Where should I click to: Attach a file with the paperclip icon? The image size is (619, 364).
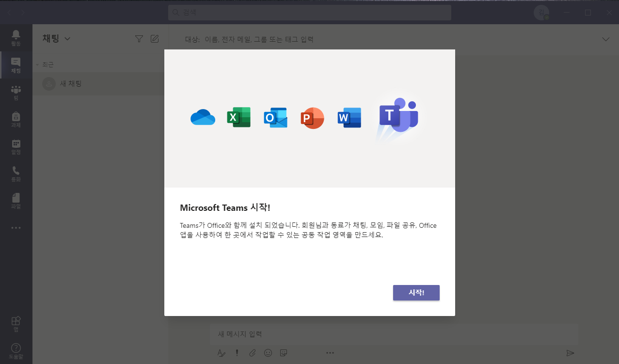tap(253, 353)
